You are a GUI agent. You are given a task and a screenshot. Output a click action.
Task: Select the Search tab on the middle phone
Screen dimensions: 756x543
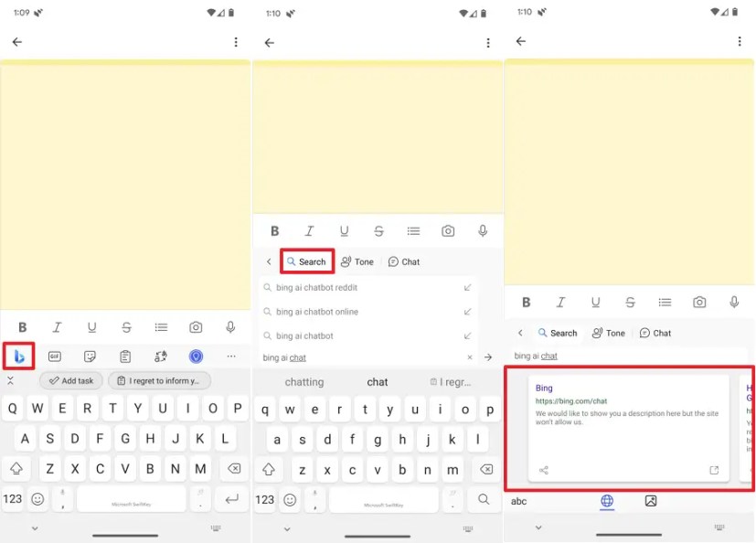(306, 261)
